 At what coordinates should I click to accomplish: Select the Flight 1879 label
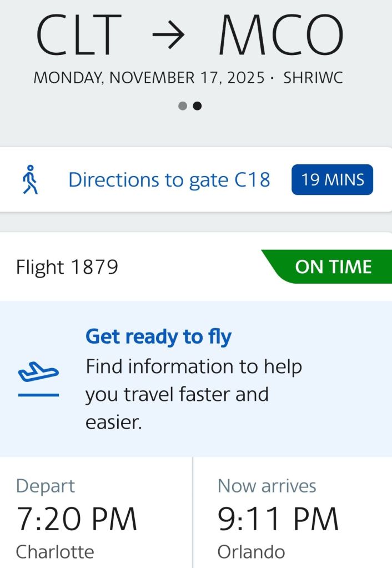[x=67, y=268]
